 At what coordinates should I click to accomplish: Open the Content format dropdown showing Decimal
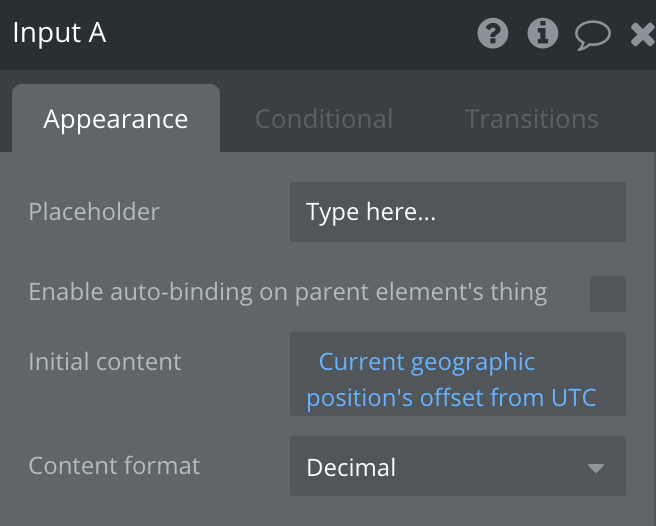pyautogui.click(x=457, y=467)
